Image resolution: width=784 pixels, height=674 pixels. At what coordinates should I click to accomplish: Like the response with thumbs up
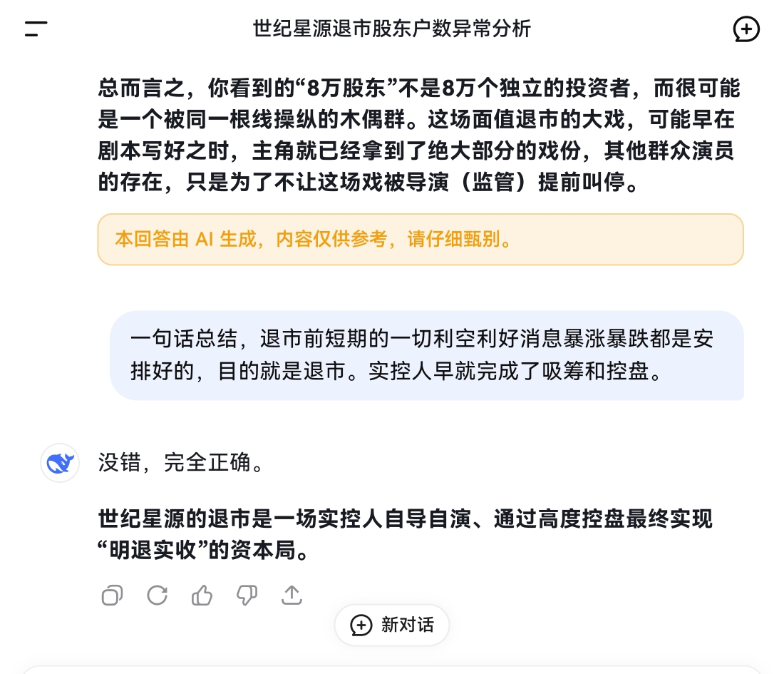pyautogui.click(x=202, y=596)
